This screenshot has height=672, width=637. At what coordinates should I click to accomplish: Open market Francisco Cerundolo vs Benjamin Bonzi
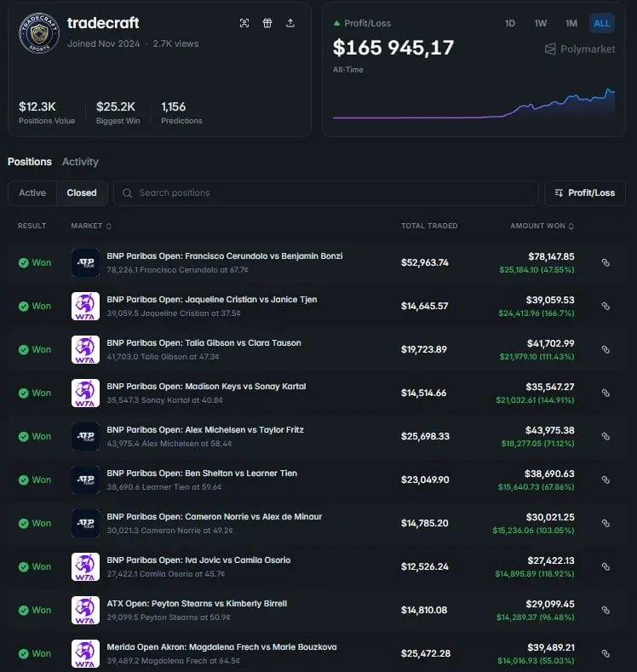point(225,256)
